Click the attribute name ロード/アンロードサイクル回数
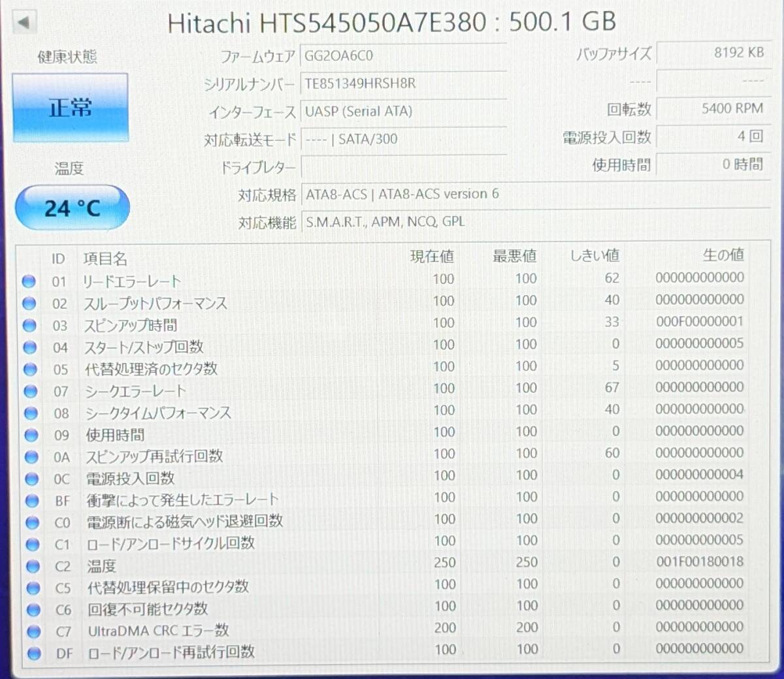 pyautogui.click(x=171, y=544)
